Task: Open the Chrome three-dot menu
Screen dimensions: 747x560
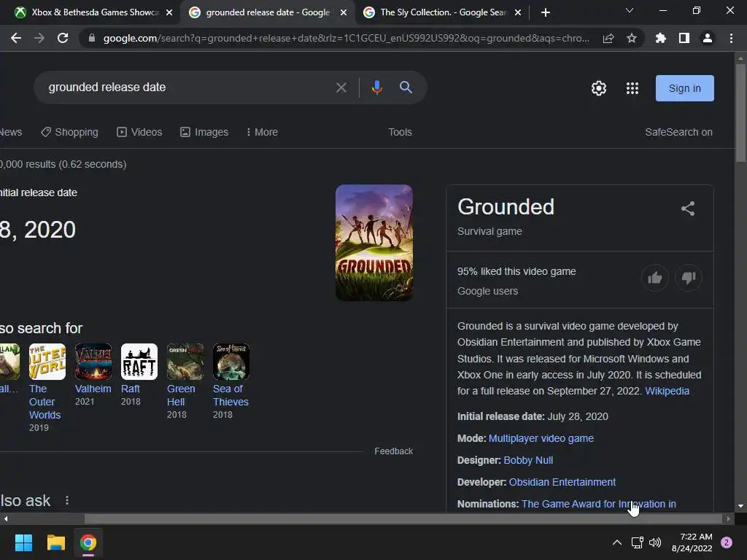Action: pyautogui.click(x=731, y=38)
